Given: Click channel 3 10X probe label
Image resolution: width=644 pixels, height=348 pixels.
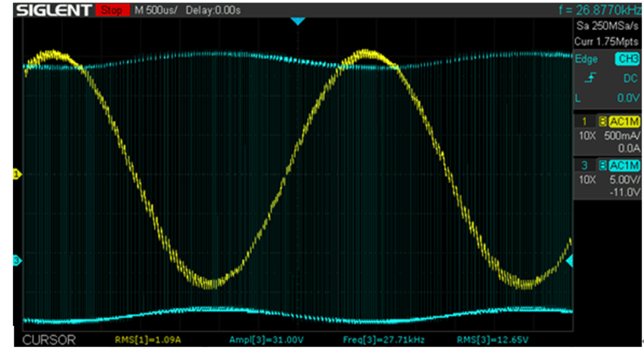Looking at the screenshot, I should [x=587, y=180].
